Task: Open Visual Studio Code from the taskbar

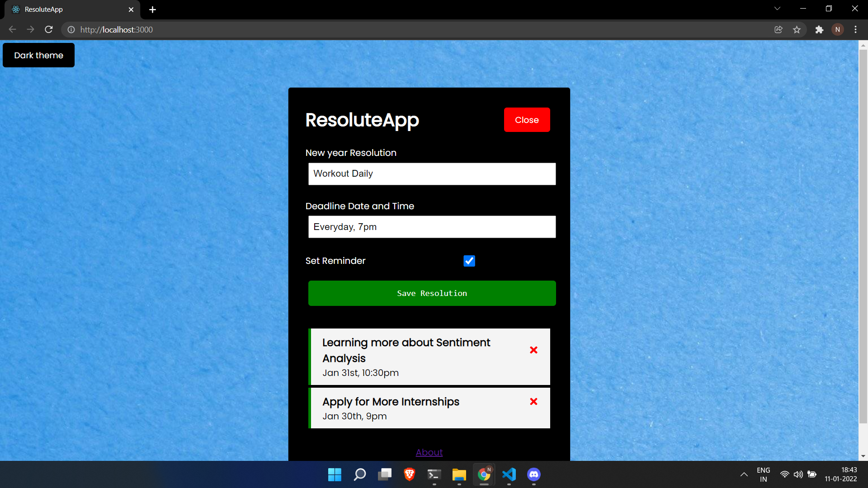Action: [x=509, y=474]
